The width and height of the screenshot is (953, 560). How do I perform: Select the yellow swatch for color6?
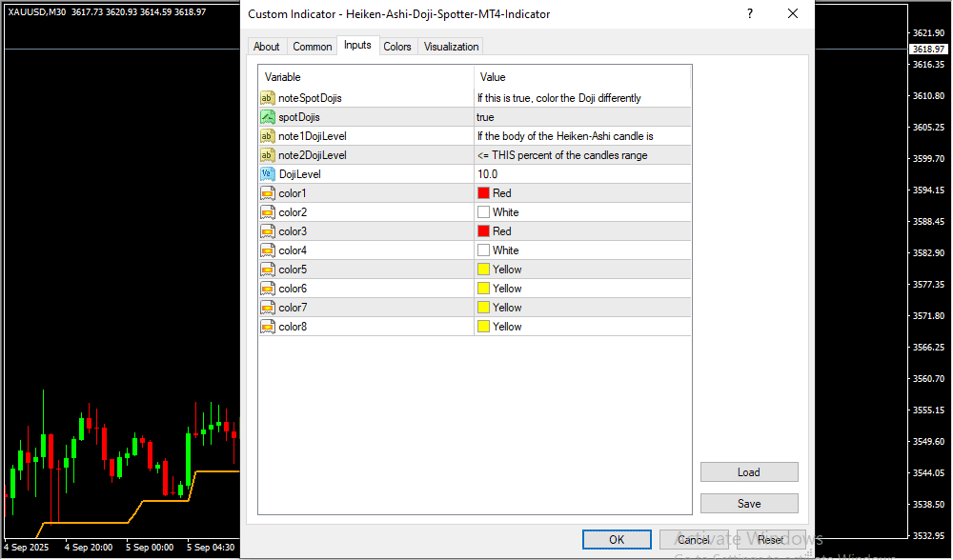point(484,289)
